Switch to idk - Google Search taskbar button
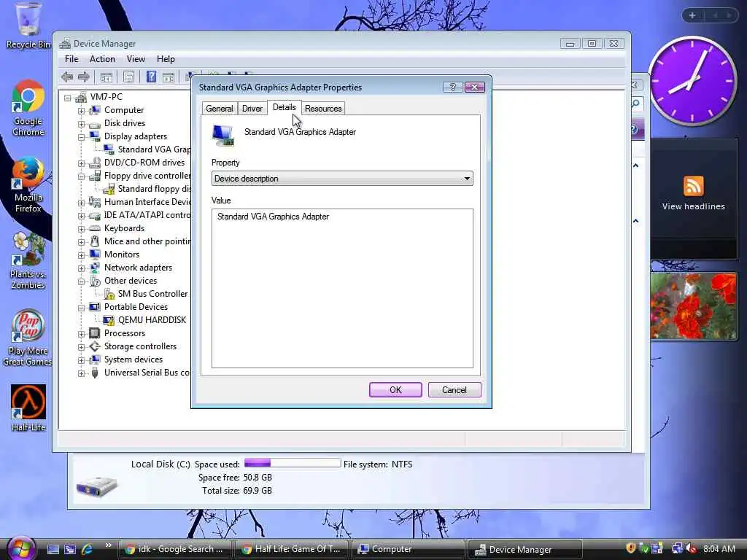 (x=174, y=549)
